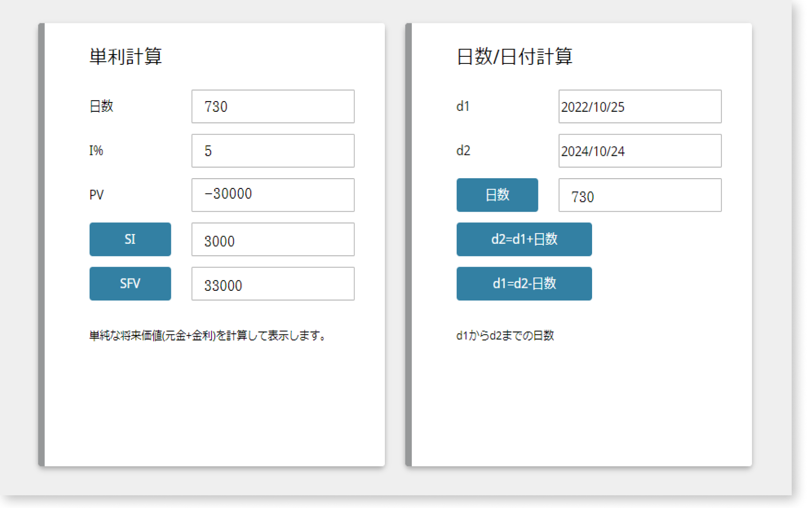Click the SI result field showing 3000
Screen dimensions: 812x508
[273, 239]
